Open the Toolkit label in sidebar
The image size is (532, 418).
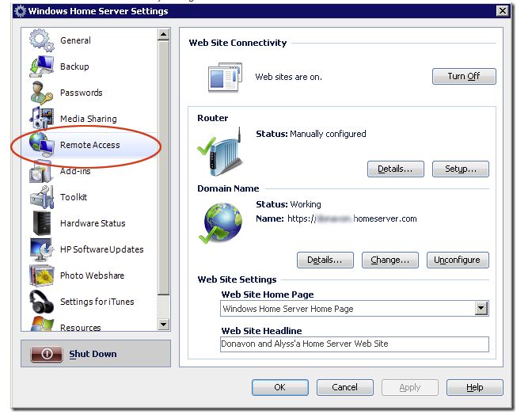pos(74,197)
